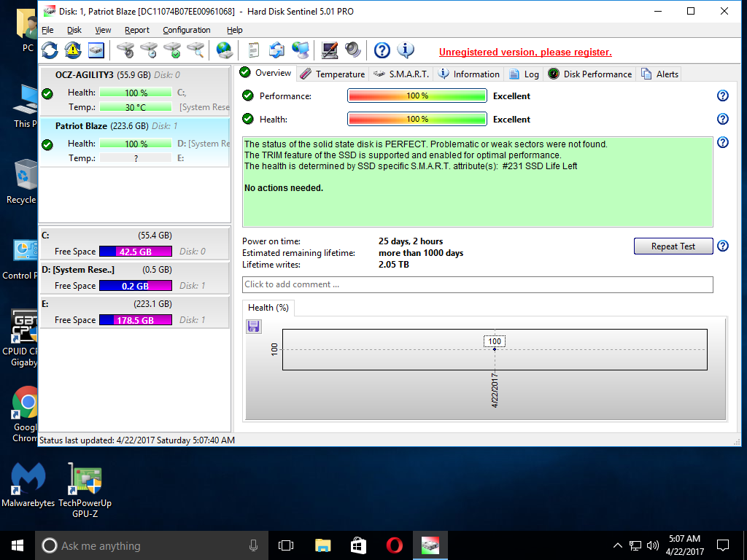Click the send email report toolbar icon
This screenshot has width=747, height=560.
click(x=277, y=50)
